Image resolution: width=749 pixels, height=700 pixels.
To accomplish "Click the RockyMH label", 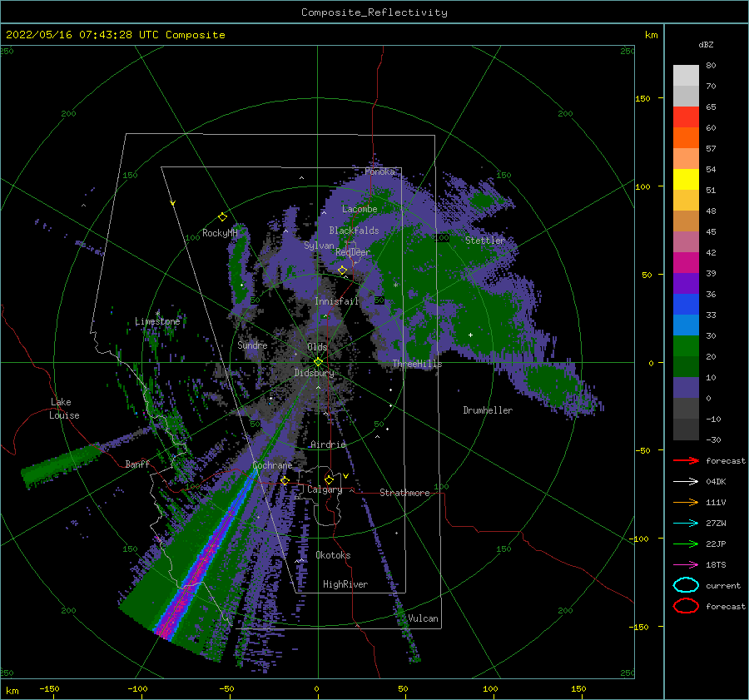I will [220, 233].
